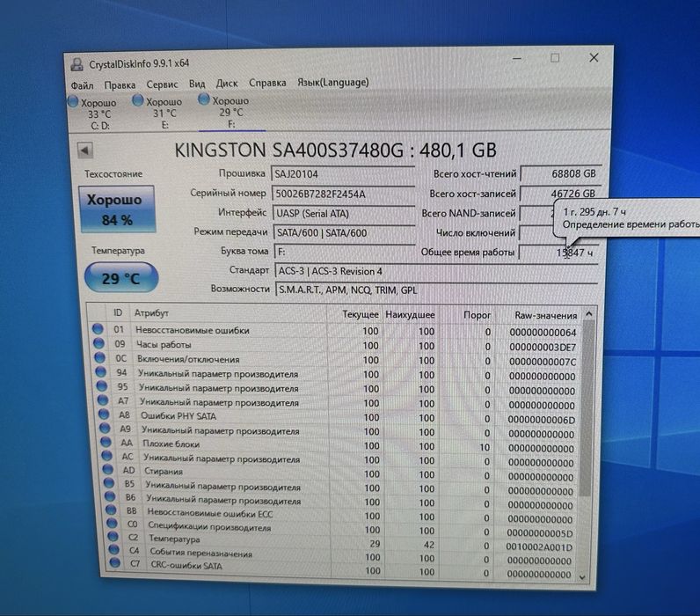The height and width of the screenshot is (616, 700).
Task: Click the Атрибут column header
Action: [228, 313]
